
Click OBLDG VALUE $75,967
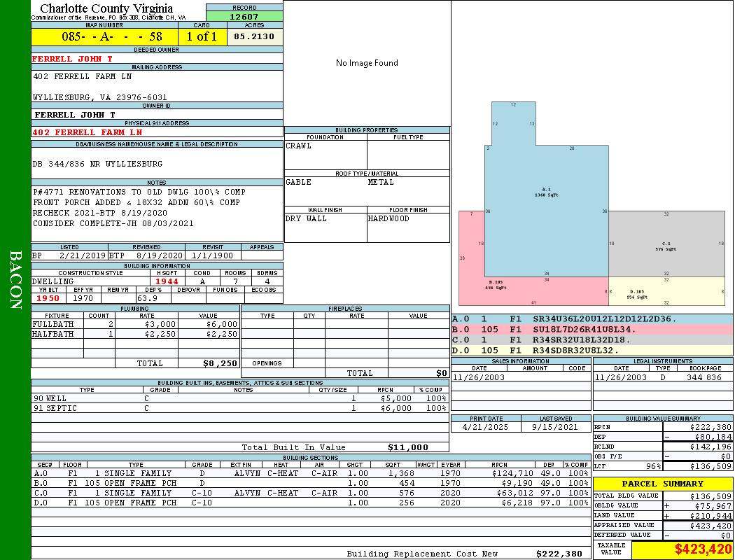(713, 505)
